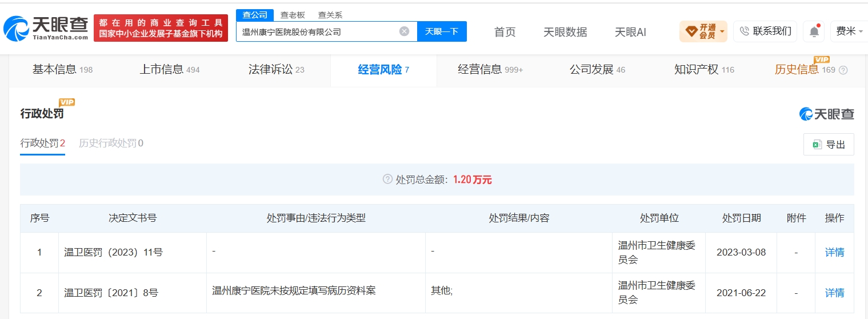Open 天眼AI in top navigation
This screenshot has width=868, height=319.
click(x=630, y=32)
